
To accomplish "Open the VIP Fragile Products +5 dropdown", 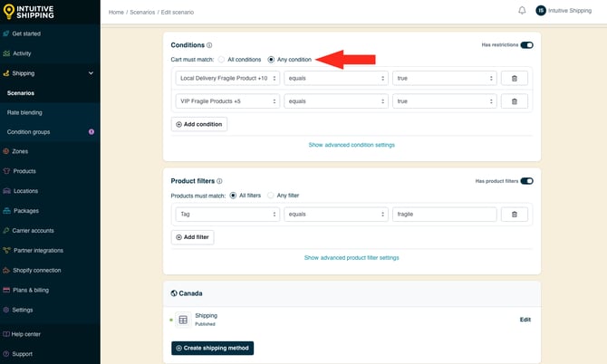I will [x=227, y=101].
